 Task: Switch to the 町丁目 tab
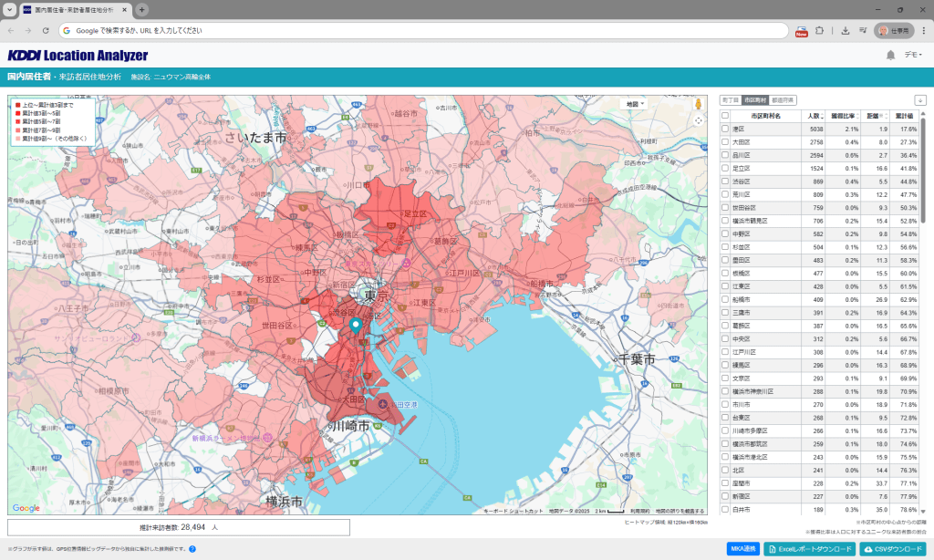(731, 100)
